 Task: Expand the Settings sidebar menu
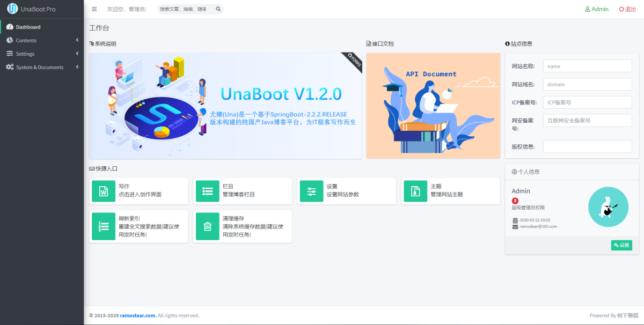pos(42,54)
